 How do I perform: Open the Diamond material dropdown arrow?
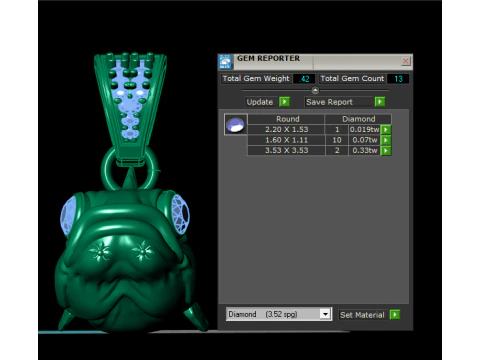(325, 314)
